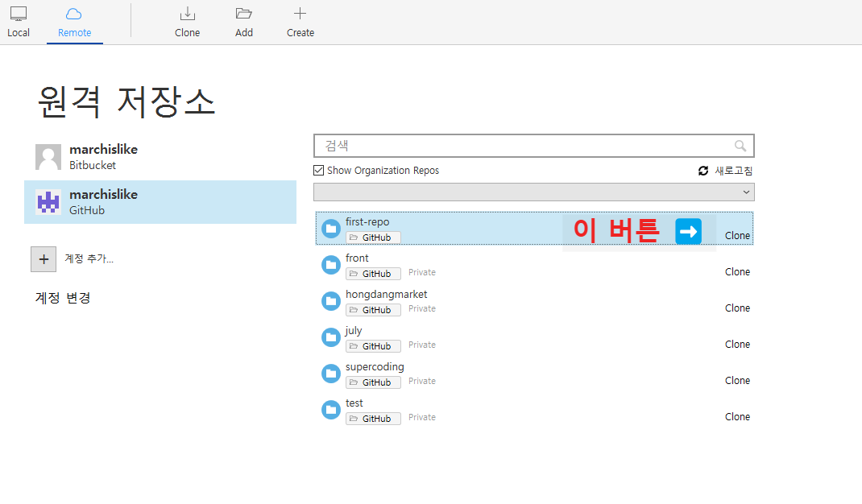The width and height of the screenshot is (862, 504).
Task: Click GitHub tag under test
Action: tap(373, 419)
